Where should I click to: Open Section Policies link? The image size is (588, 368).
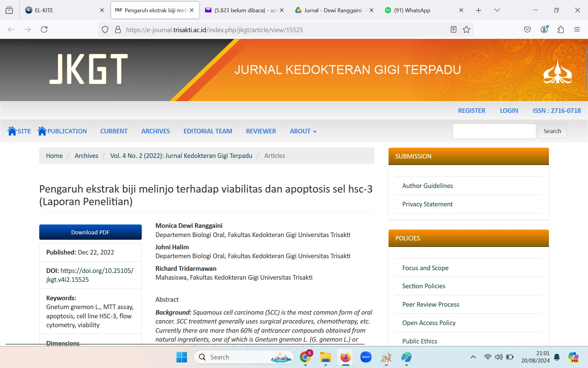pyautogui.click(x=424, y=286)
